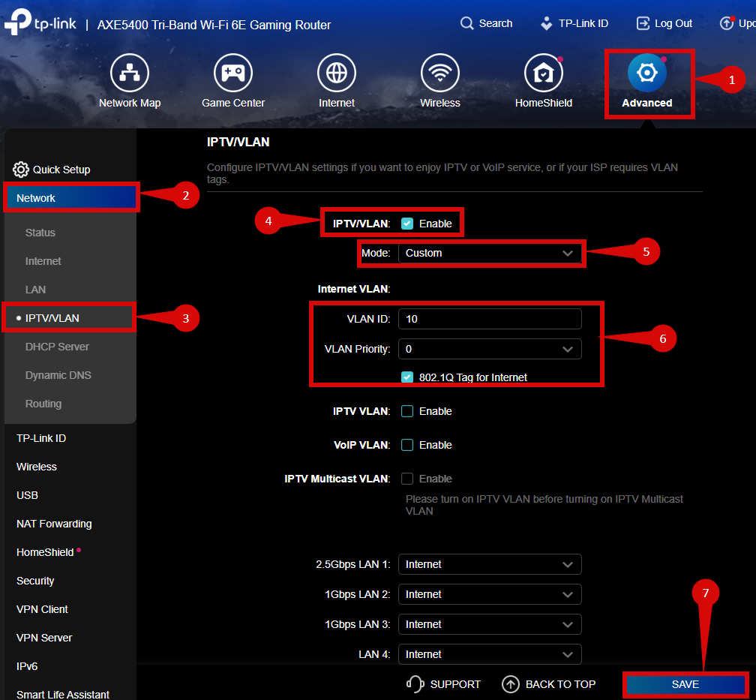
Task: Open USB in the sidebar
Action: 28,495
